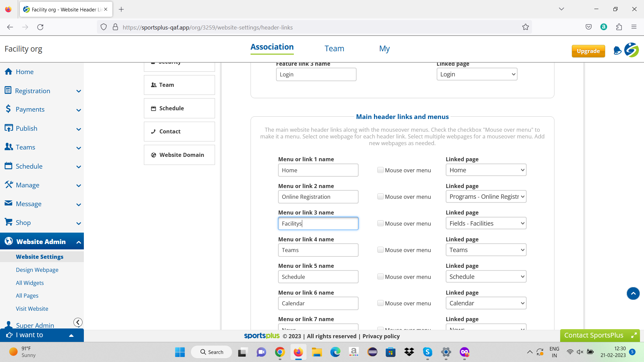Check Mouse over menu for Home link
The width and height of the screenshot is (644, 362).
tap(380, 170)
